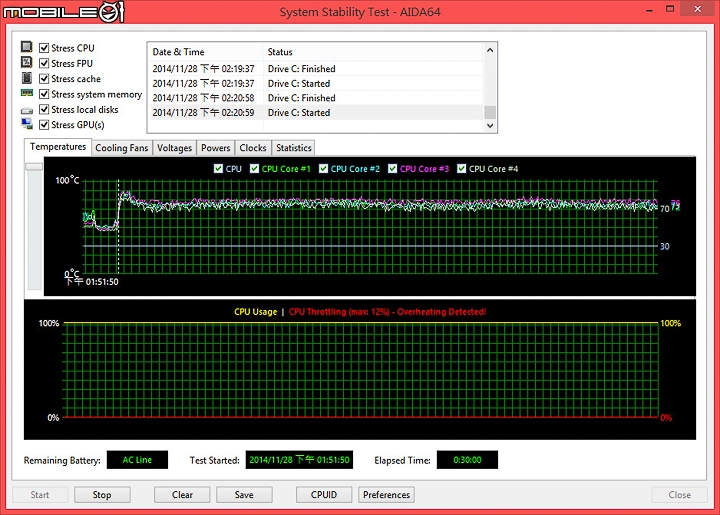
Task: Click the Date & Time column header
Action: pyautogui.click(x=205, y=52)
